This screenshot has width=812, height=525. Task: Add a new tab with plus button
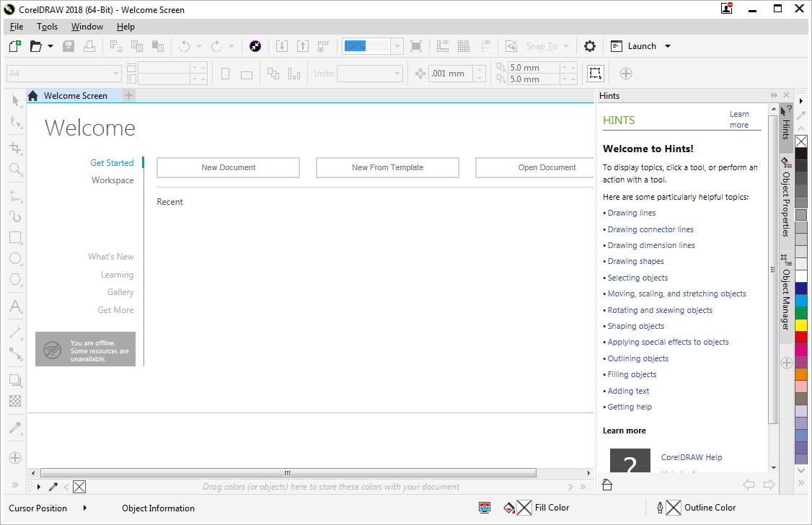[x=129, y=95]
